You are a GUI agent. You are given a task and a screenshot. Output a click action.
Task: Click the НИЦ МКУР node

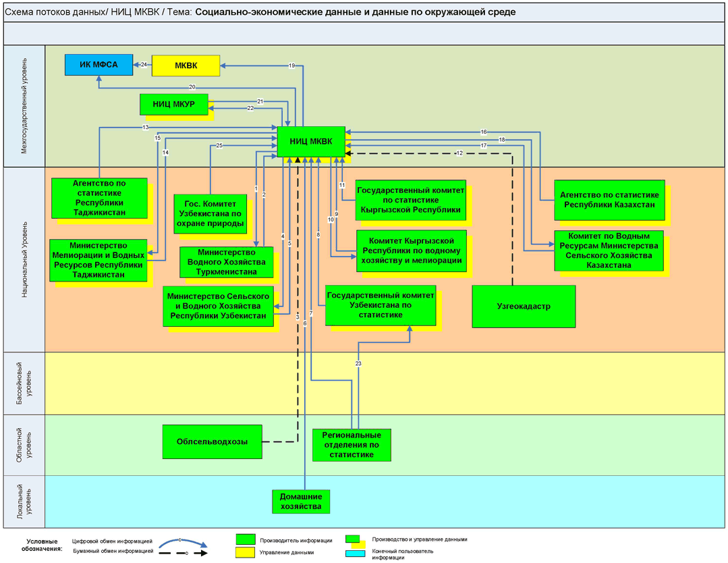(x=173, y=105)
